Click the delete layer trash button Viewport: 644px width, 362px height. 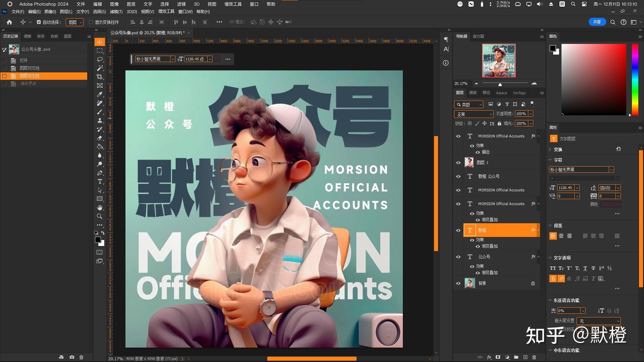[x=534, y=358]
